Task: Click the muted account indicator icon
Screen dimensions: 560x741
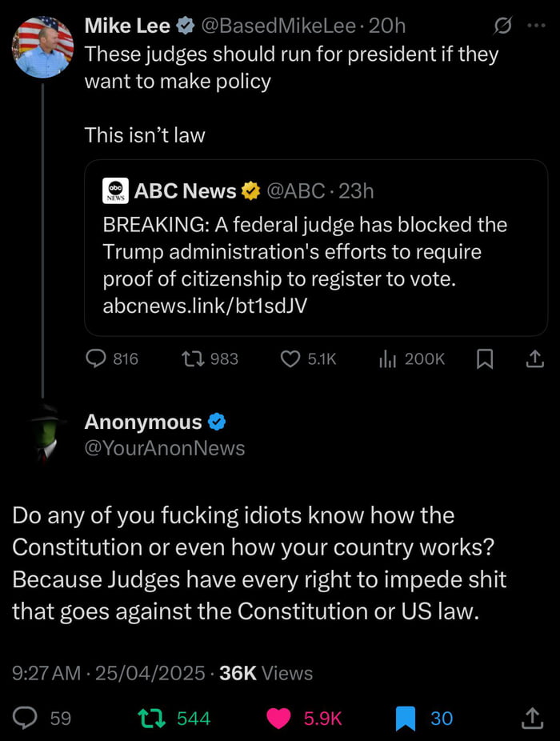Action: [x=504, y=26]
